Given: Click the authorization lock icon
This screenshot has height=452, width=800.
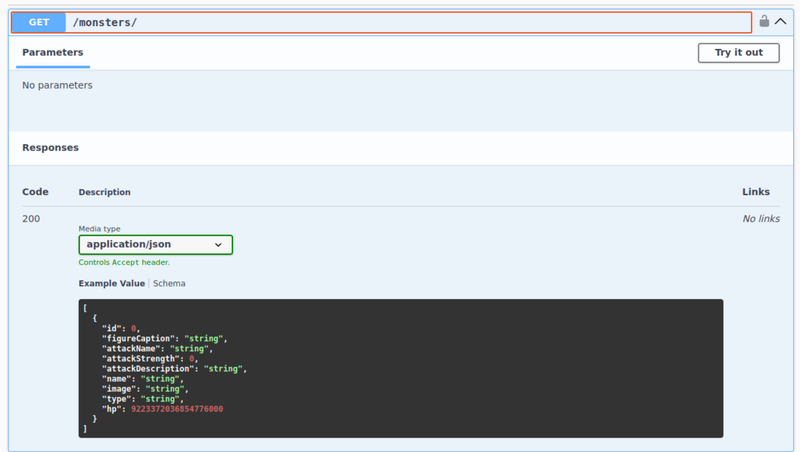Looking at the screenshot, I should pyautogui.click(x=764, y=21).
